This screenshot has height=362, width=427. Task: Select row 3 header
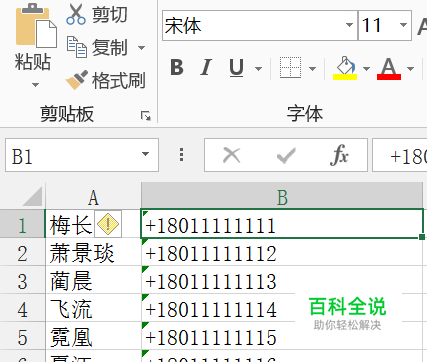pos(22,280)
